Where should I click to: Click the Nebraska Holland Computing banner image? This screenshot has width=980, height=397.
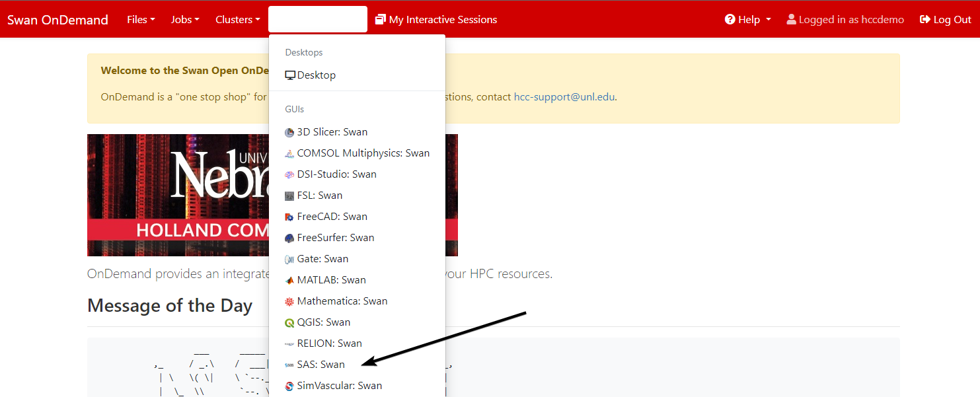[x=272, y=196]
